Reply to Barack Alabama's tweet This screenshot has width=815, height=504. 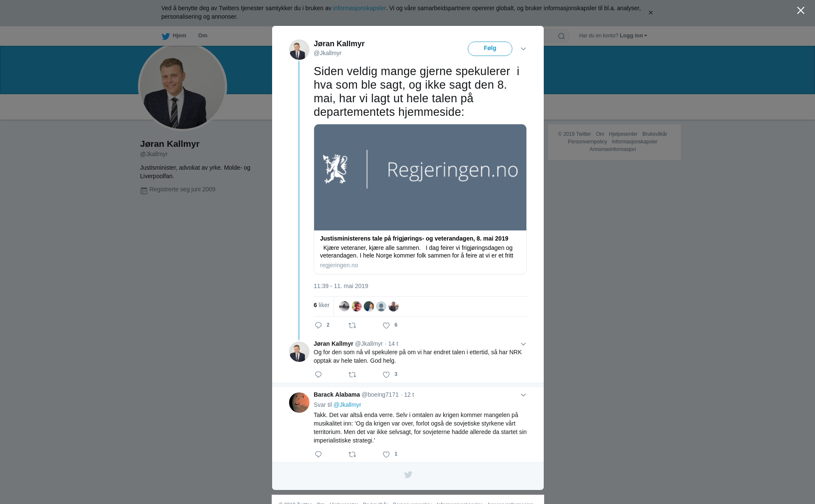point(318,454)
